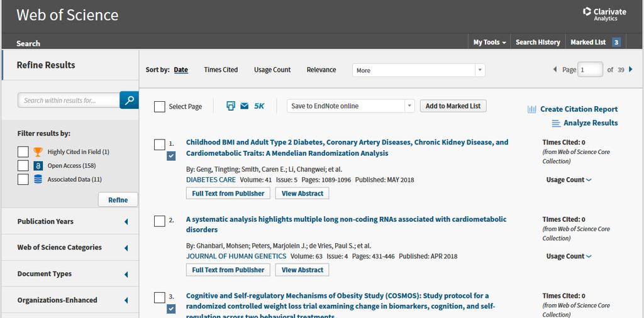Open the Search tab
The height and width of the screenshot is (318, 644).
click(x=28, y=43)
